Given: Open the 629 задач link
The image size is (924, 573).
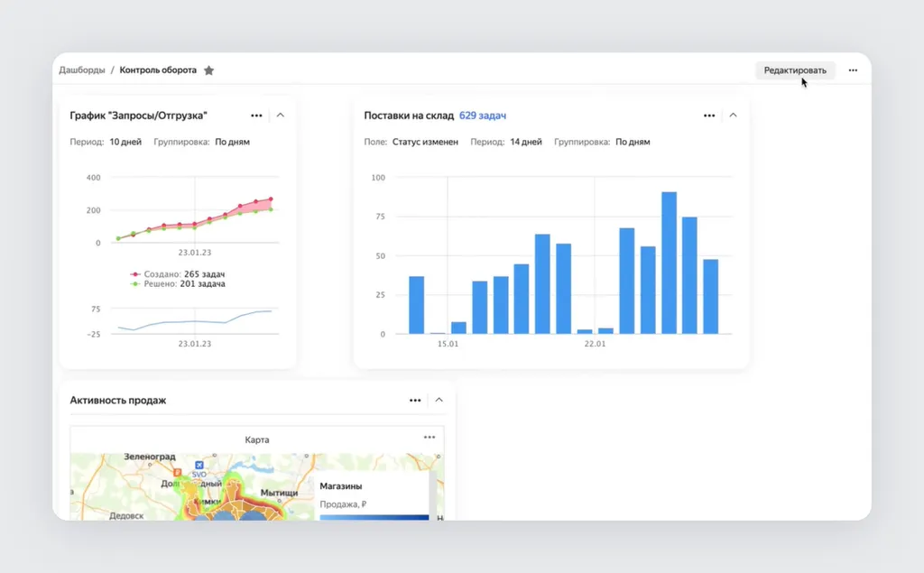Looking at the screenshot, I should pyautogui.click(x=483, y=116).
